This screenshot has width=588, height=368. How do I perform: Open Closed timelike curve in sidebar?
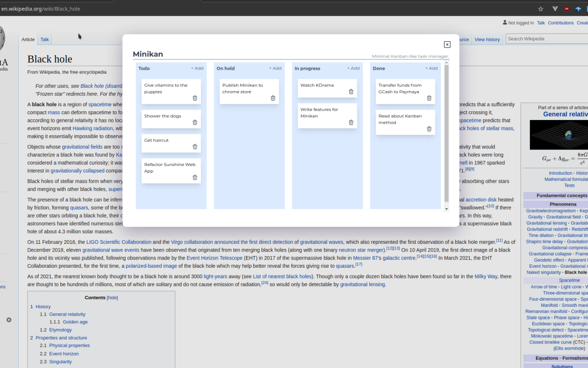pos(551,342)
